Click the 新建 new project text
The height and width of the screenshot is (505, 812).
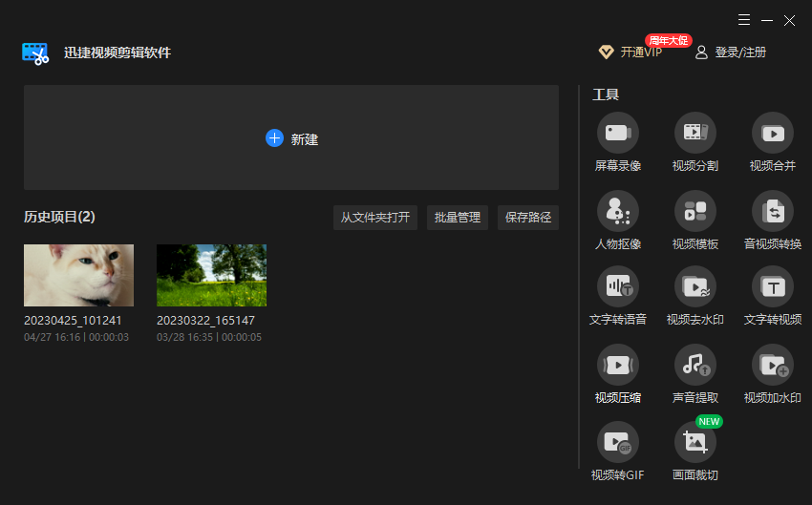pyautogui.click(x=305, y=139)
